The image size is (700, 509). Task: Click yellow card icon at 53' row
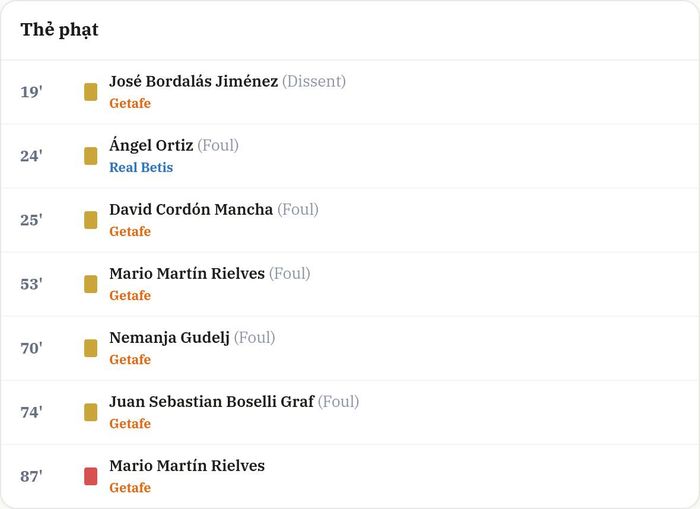[x=91, y=284]
